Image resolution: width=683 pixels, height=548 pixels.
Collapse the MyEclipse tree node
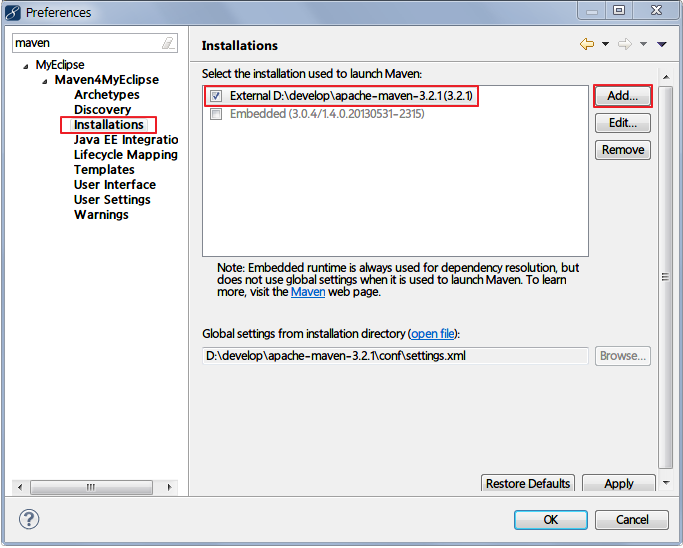click(x=26, y=66)
